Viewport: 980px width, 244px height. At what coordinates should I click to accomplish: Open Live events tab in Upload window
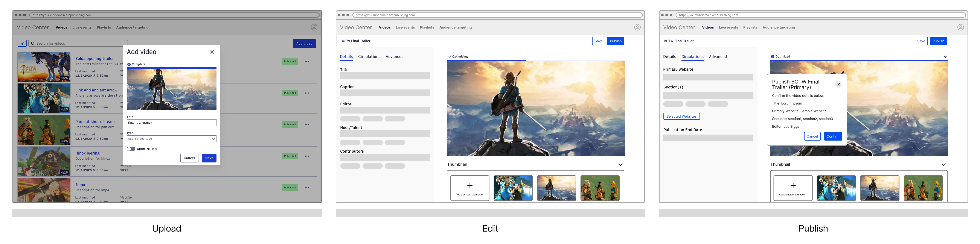tap(82, 27)
